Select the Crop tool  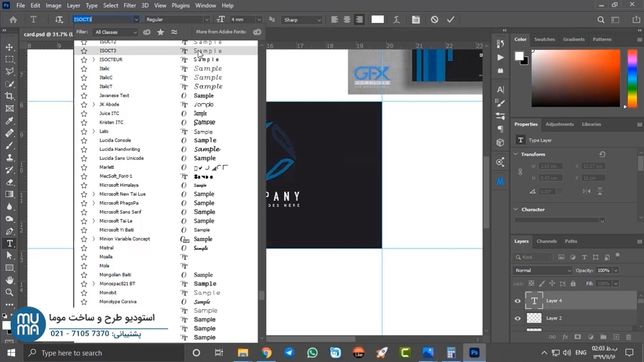[10, 96]
